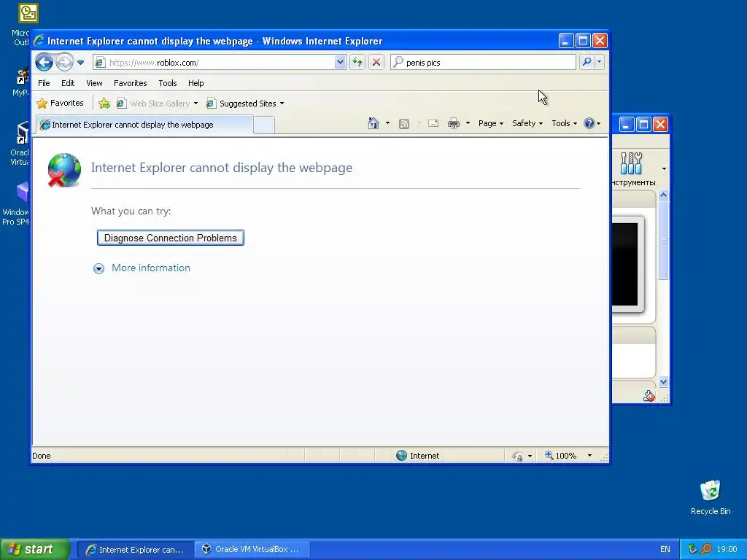The width and height of the screenshot is (747, 560).
Task: Open the Recycle Bin desktop icon
Action: pyautogui.click(x=711, y=497)
